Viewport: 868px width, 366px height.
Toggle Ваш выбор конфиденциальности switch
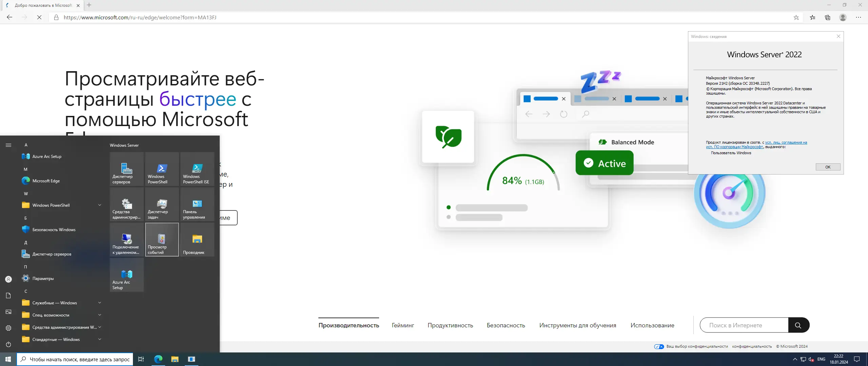coord(659,346)
